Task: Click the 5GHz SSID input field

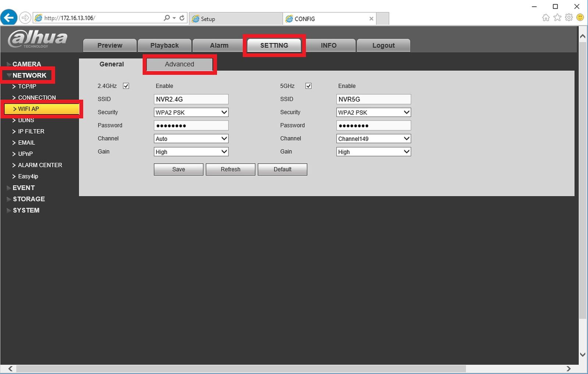Action: (x=374, y=99)
